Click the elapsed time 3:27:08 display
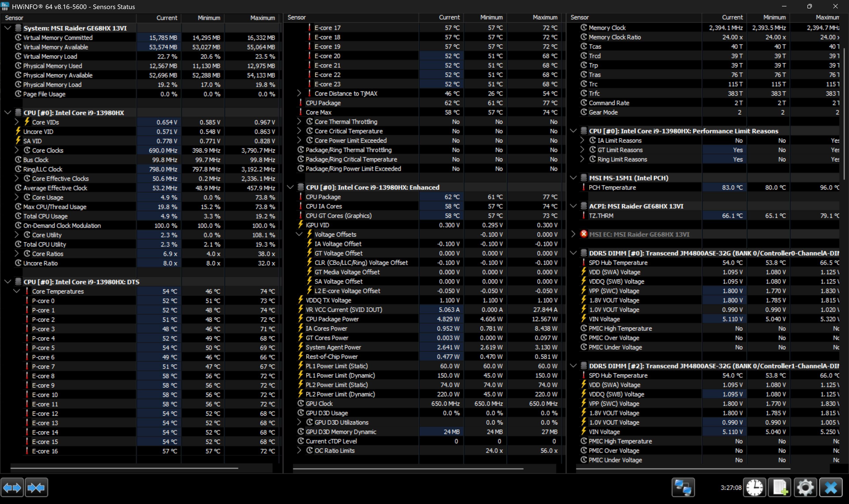Image resolution: width=849 pixels, height=504 pixels. [731, 488]
